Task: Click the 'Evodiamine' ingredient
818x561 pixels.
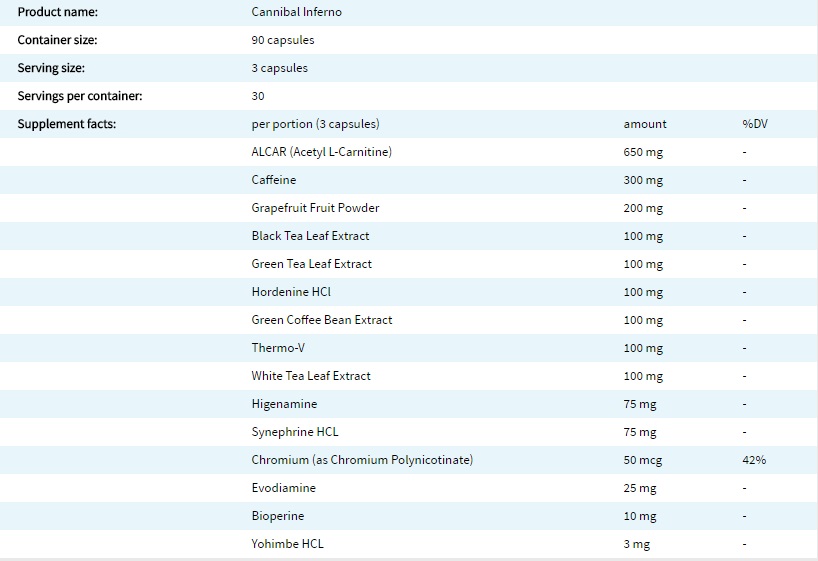Action: pos(283,488)
